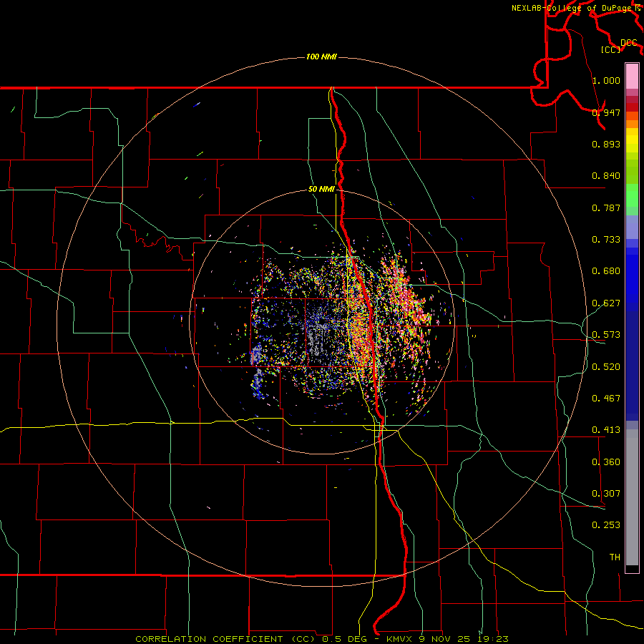Click the 0.787 color scale value

click(606, 208)
